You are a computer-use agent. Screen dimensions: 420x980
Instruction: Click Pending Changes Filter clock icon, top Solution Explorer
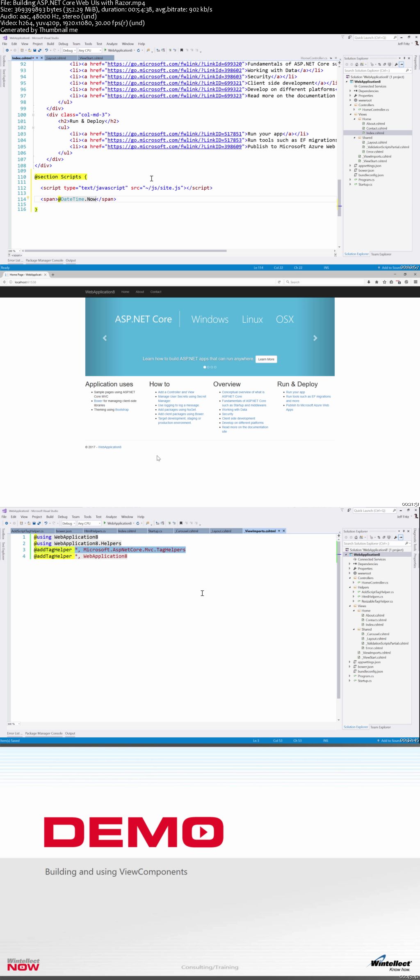(372, 64)
